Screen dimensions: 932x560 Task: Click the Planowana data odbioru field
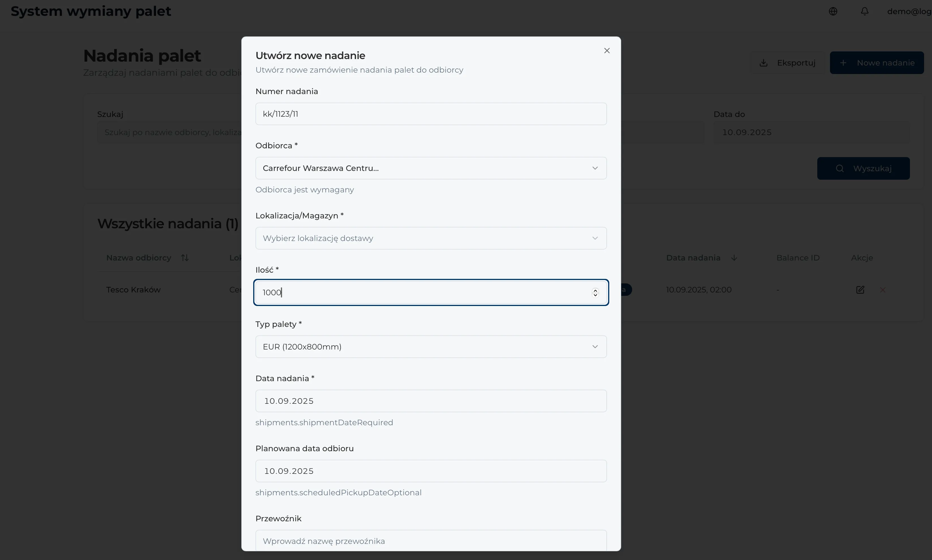click(431, 471)
